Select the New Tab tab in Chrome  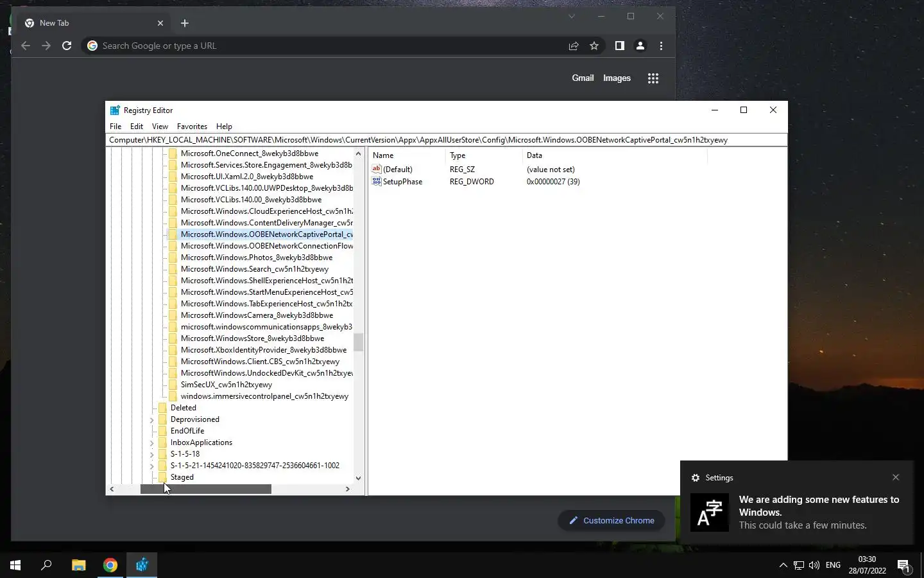(94, 23)
